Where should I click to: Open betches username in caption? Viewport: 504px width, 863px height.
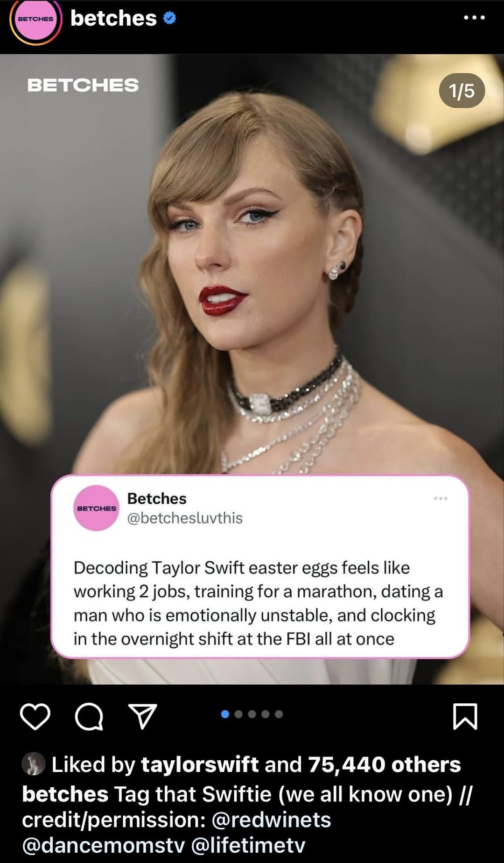65,794
